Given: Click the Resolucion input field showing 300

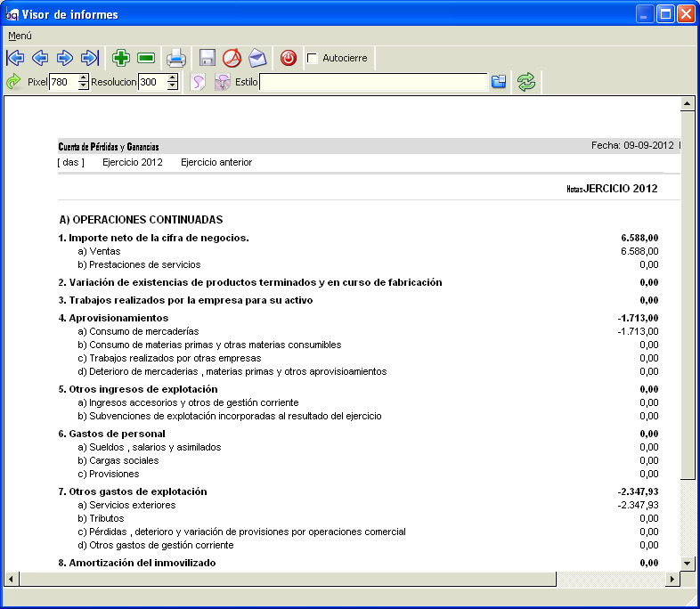Looking at the screenshot, I should pos(152,82).
